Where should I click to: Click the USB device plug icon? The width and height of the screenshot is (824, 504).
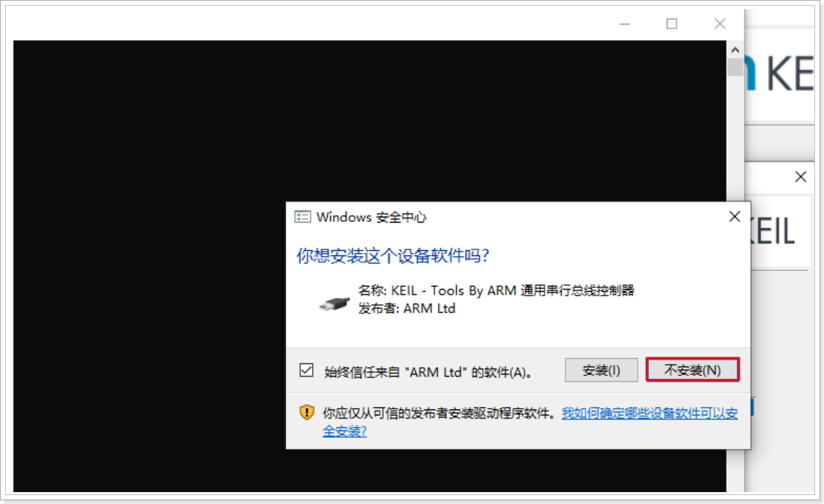tap(335, 304)
